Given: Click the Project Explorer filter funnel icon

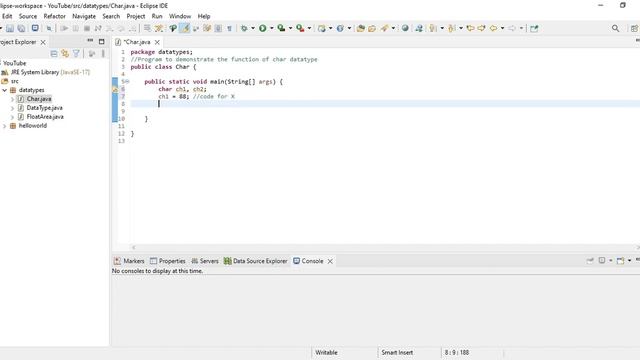Looking at the screenshot, I should pyautogui.click(x=76, y=53).
